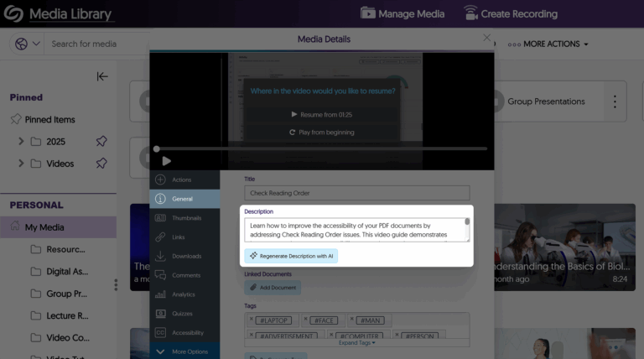Click the #FACE tag
The width and height of the screenshot is (644, 359).
coord(324,320)
